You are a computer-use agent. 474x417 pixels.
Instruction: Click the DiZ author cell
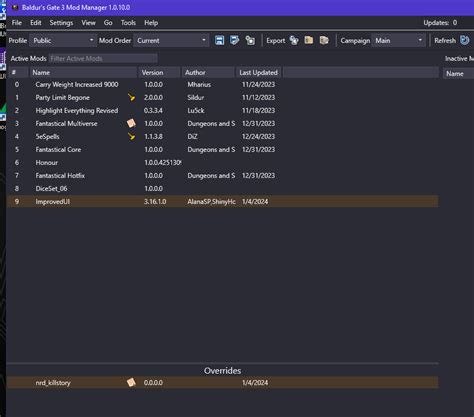click(x=192, y=136)
